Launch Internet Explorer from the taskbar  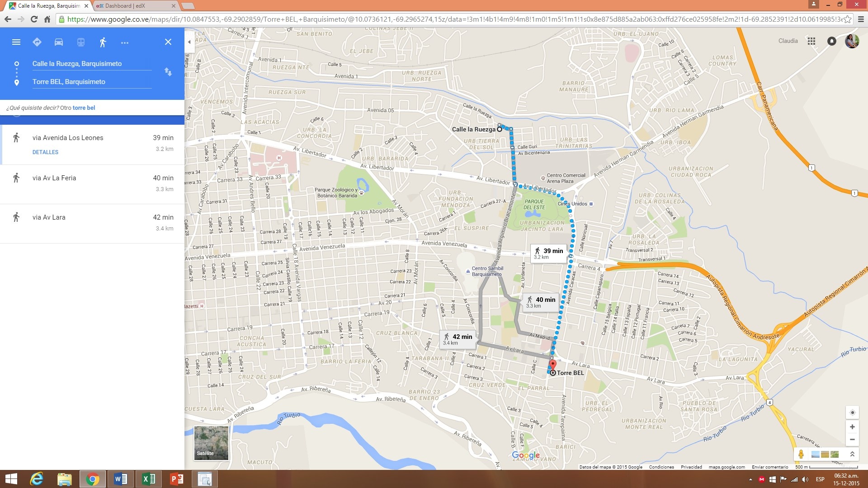coord(37,479)
